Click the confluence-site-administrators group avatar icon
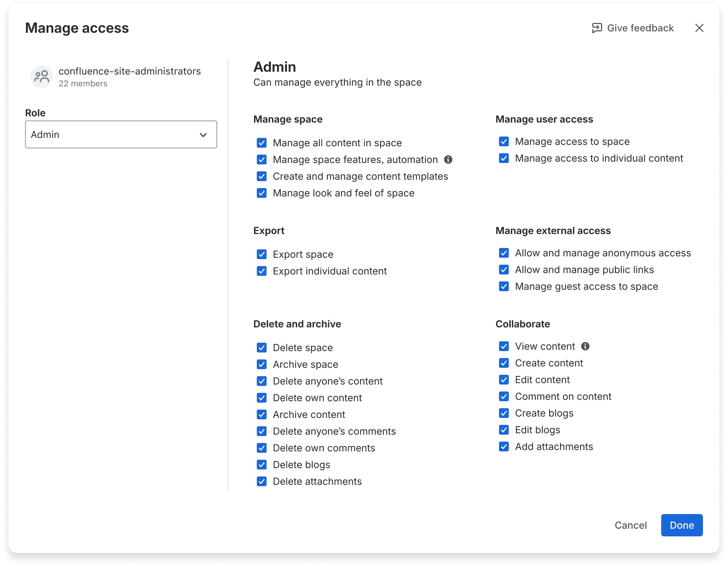 pos(42,77)
